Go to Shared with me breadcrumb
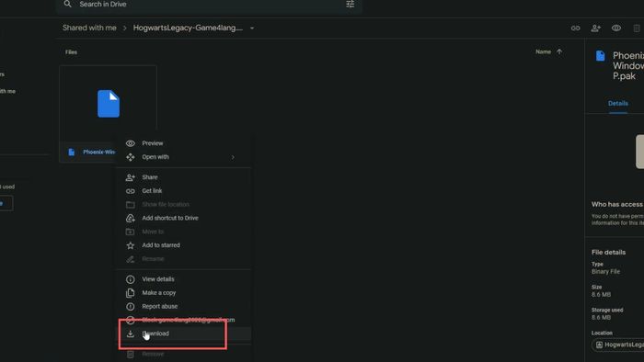644x362 pixels. tap(89, 28)
